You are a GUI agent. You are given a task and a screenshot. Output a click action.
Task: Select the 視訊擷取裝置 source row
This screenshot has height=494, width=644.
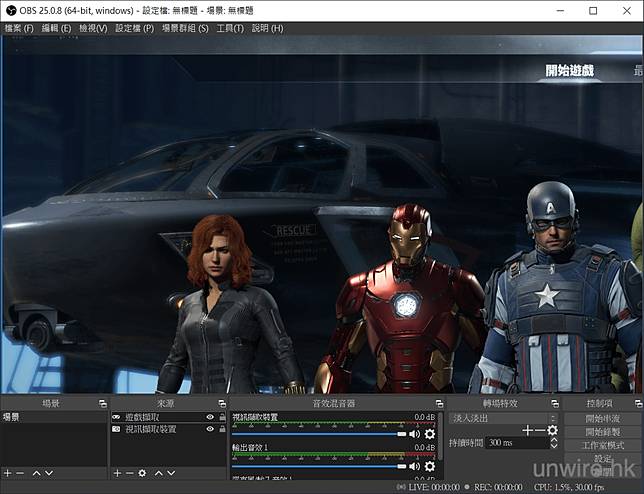coord(168,429)
